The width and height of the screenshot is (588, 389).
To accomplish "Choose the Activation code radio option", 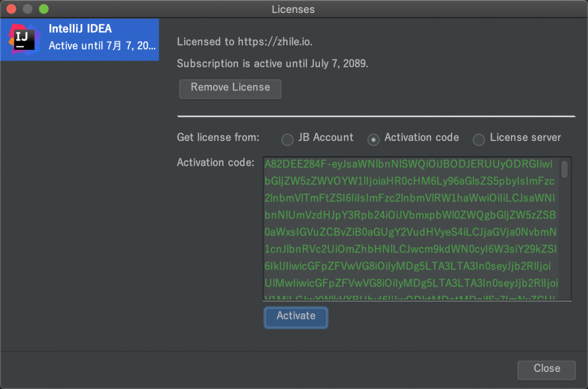I will point(373,139).
